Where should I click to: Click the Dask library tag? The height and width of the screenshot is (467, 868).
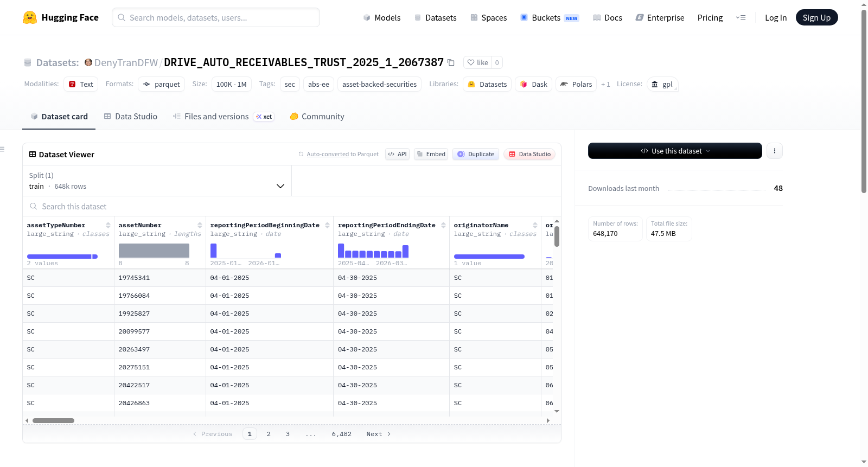(x=533, y=84)
